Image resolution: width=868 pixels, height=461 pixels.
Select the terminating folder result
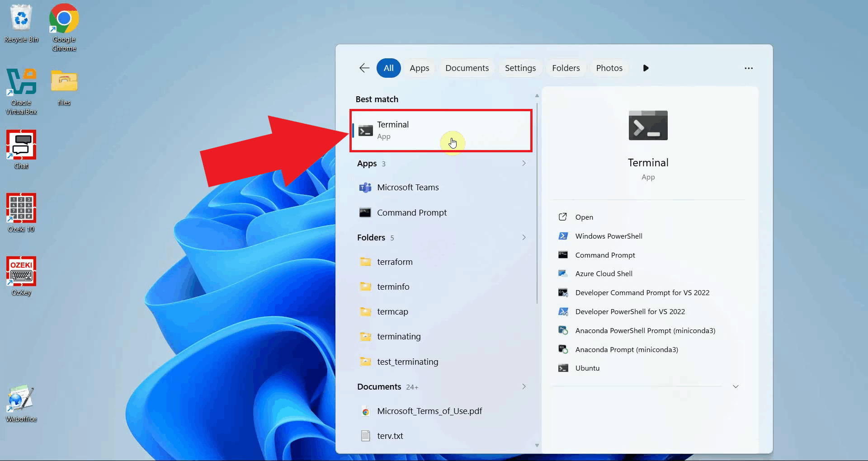[441, 336]
